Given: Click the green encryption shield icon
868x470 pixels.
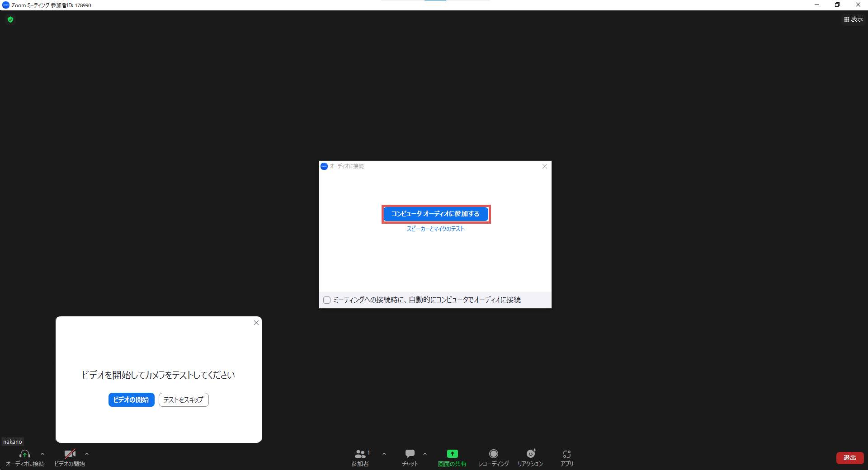Looking at the screenshot, I should point(10,19).
